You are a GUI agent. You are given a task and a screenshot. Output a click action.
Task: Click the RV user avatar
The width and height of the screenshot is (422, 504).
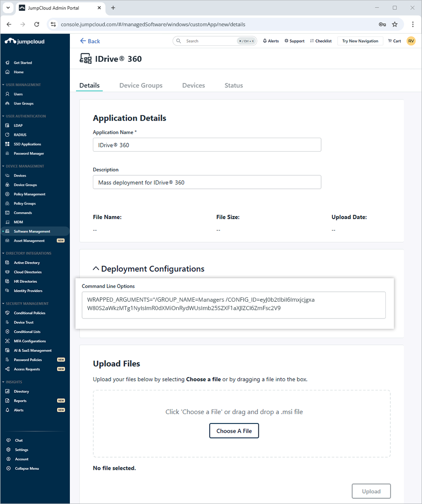pos(411,41)
